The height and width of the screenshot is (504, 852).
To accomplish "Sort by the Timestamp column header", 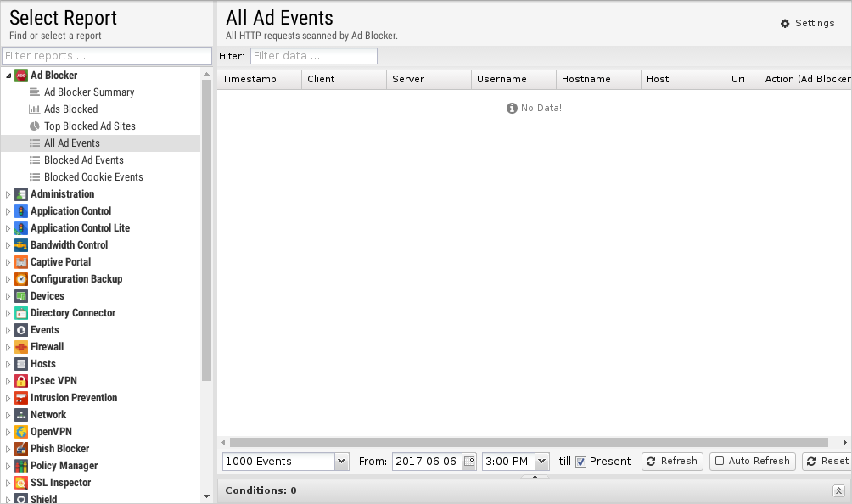I will tap(259, 79).
